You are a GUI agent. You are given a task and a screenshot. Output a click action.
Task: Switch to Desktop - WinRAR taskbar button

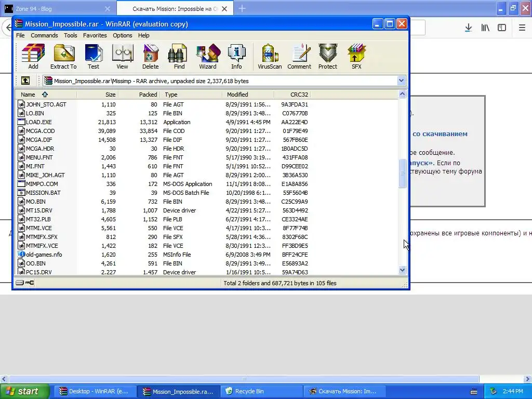click(x=96, y=392)
